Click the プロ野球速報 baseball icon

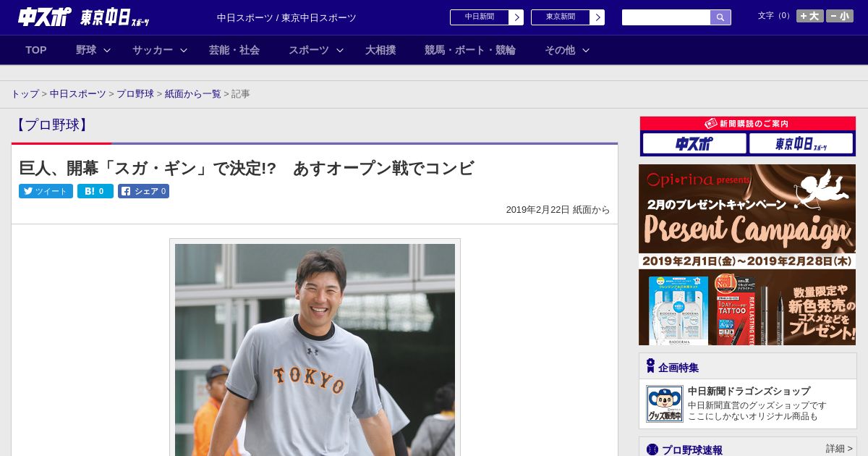652,449
